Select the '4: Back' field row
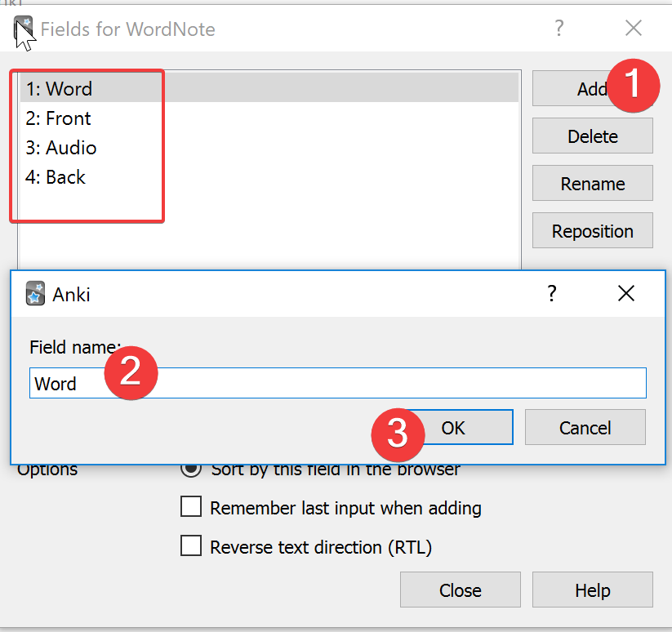 point(269,177)
